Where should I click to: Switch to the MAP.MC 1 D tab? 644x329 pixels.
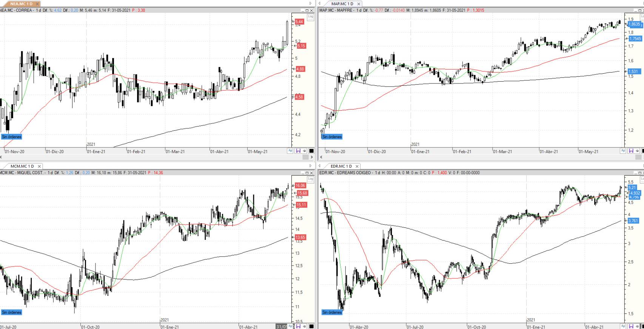point(342,4)
